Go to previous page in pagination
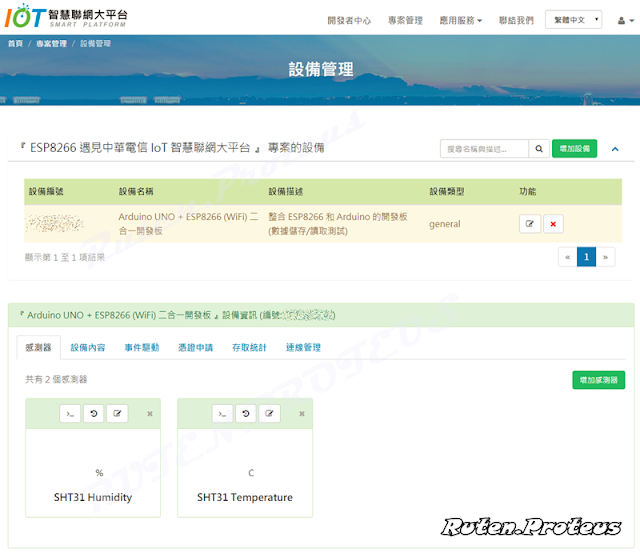The image size is (640, 553). pyautogui.click(x=567, y=257)
